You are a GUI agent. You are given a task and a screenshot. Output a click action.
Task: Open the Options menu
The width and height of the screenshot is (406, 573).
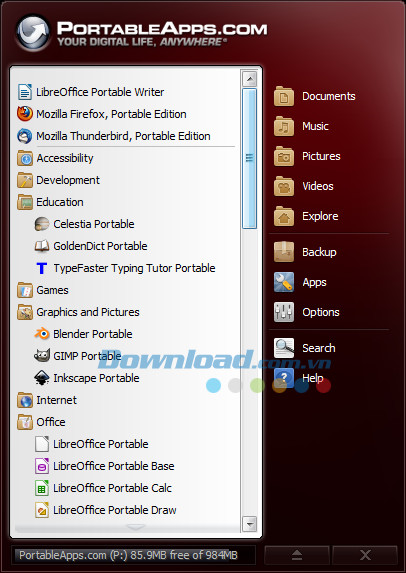(307, 312)
